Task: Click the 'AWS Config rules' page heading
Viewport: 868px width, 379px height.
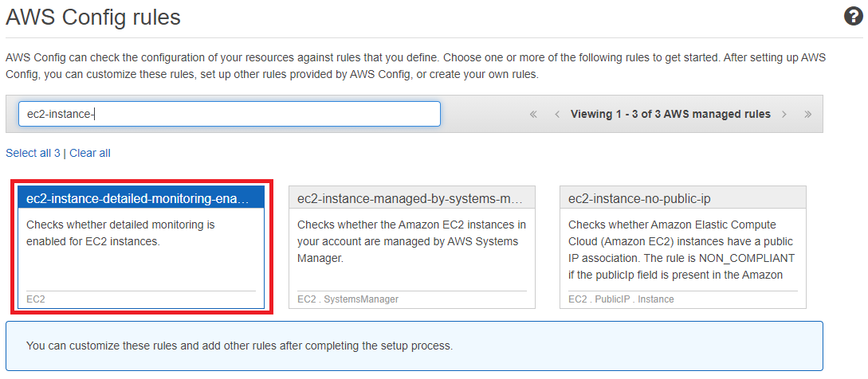Action: point(93,18)
